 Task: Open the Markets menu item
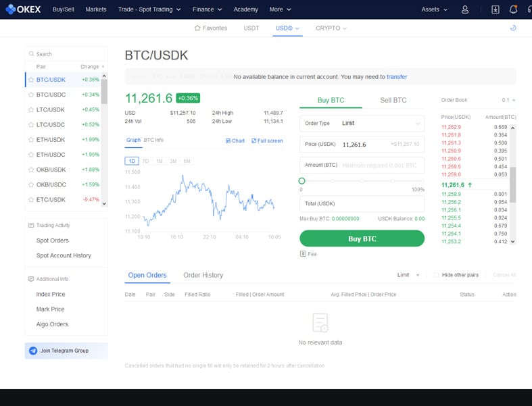pyautogui.click(x=96, y=9)
